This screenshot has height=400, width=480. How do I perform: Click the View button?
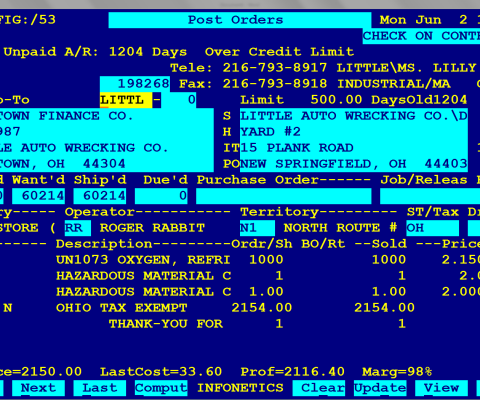(x=442, y=388)
